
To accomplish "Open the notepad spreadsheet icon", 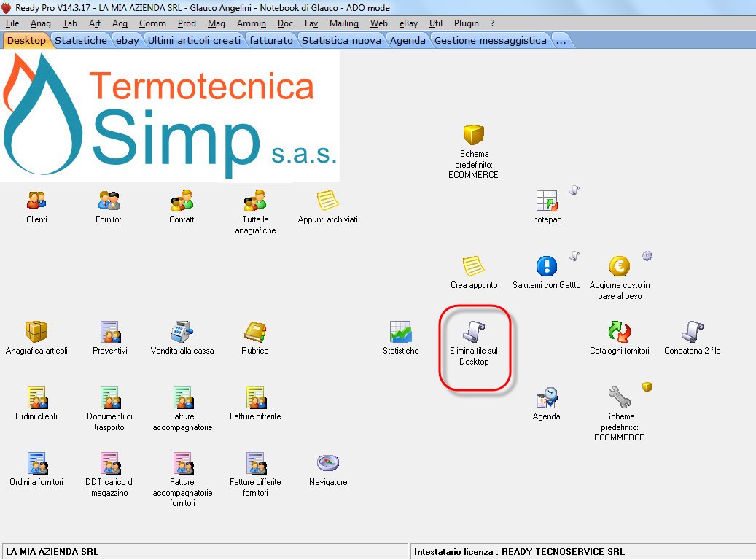I will [547, 201].
